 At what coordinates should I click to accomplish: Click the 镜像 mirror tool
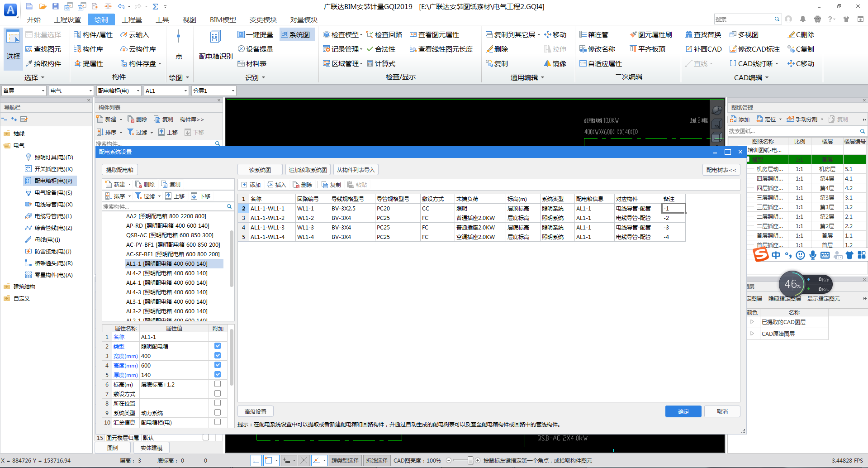555,63
